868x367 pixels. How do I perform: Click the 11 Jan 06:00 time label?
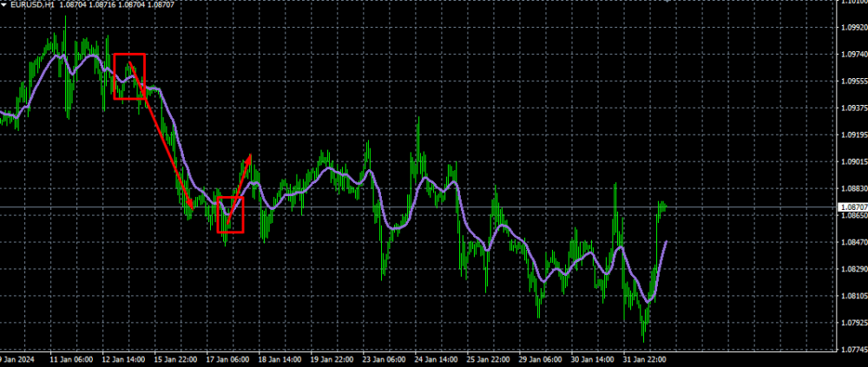pos(71,359)
